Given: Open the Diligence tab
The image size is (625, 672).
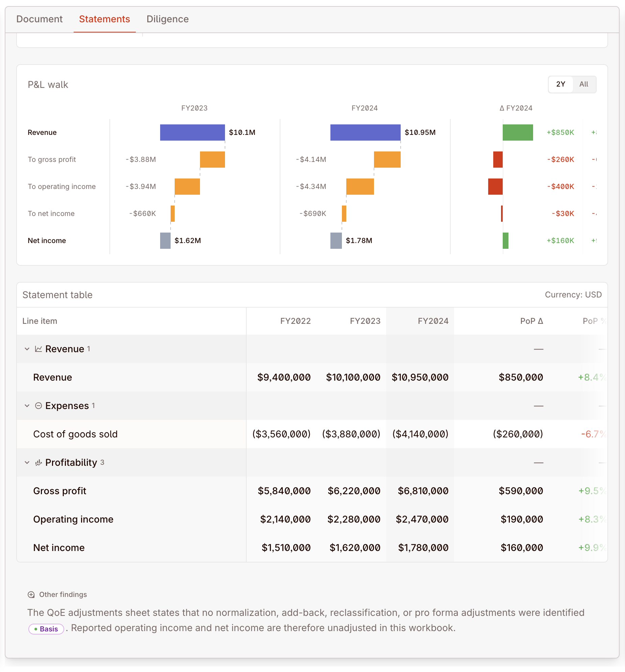Looking at the screenshot, I should click(x=168, y=19).
